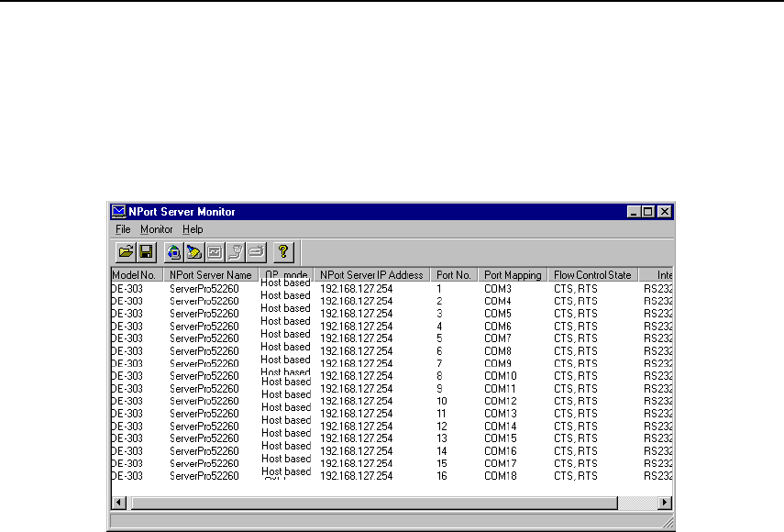Click CTS, RTS in the COM16 row
The width and height of the screenshot is (784, 532).
pos(576,451)
